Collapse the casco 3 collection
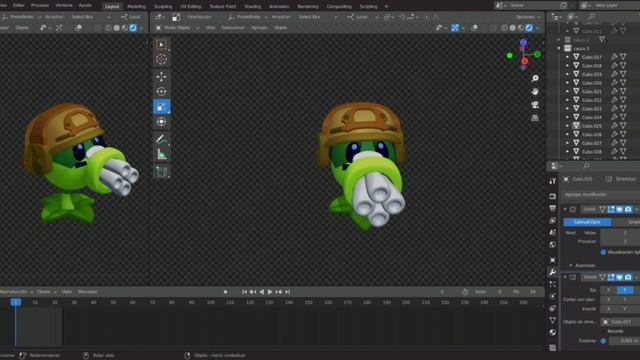Screen dimensions: 640x360 559,49
